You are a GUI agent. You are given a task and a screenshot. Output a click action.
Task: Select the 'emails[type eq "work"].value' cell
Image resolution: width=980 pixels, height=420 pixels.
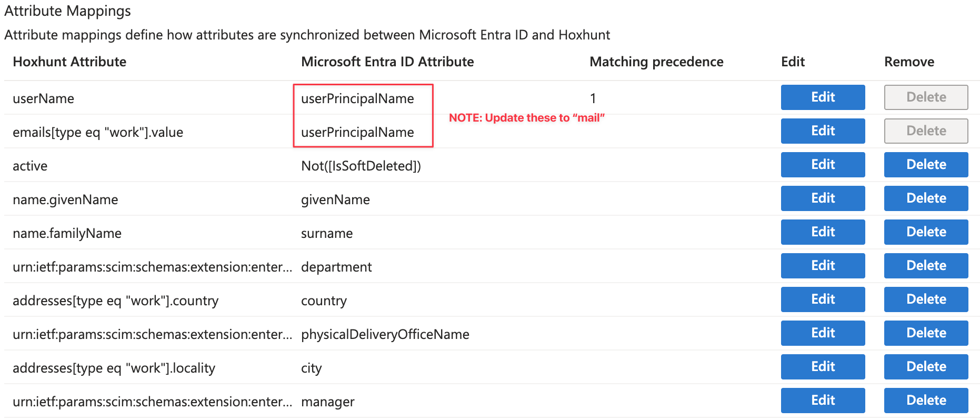click(98, 132)
